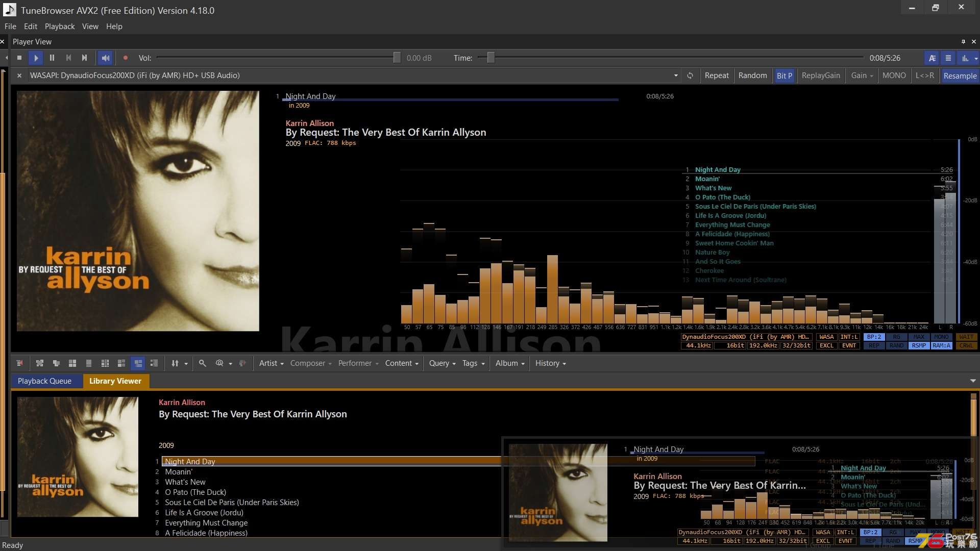Adjust the volume slider handle

[397, 58]
